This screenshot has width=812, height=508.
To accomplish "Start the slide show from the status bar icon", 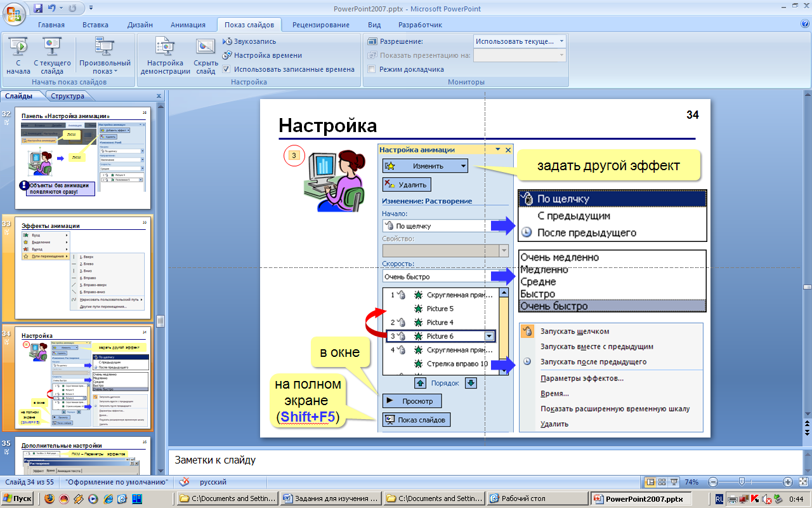I will point(674,482).
